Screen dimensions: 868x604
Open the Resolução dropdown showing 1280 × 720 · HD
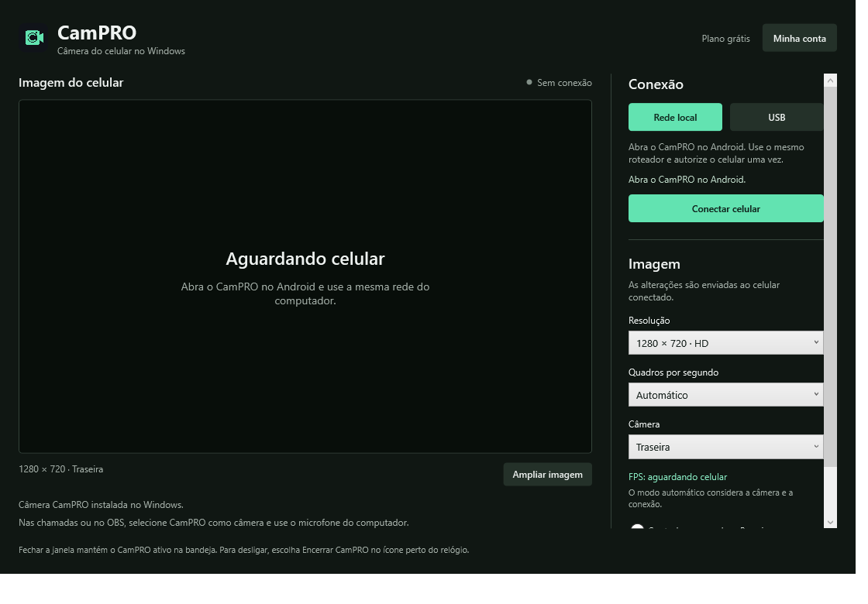[725, 343]
